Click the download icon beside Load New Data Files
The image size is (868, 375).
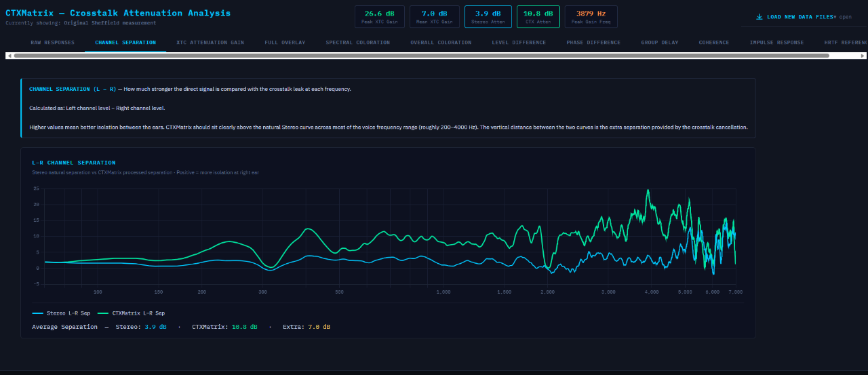[x=759, y=17]
